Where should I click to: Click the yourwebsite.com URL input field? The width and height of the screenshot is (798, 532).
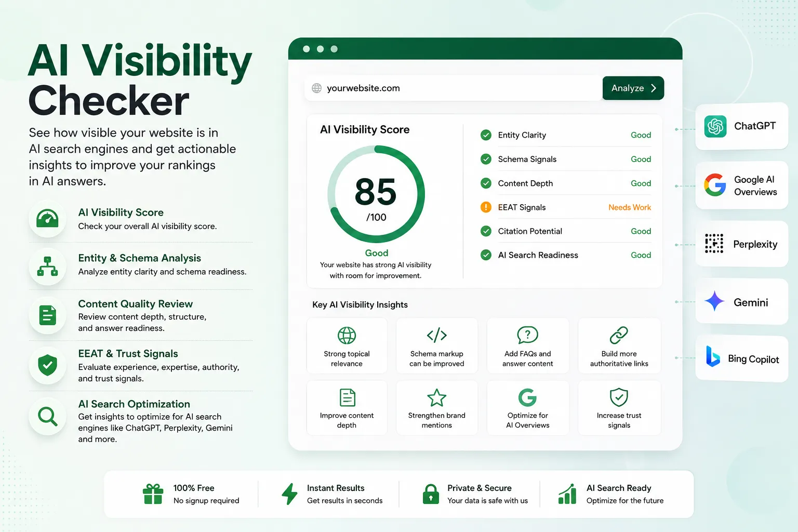click(x=453, y=88)
